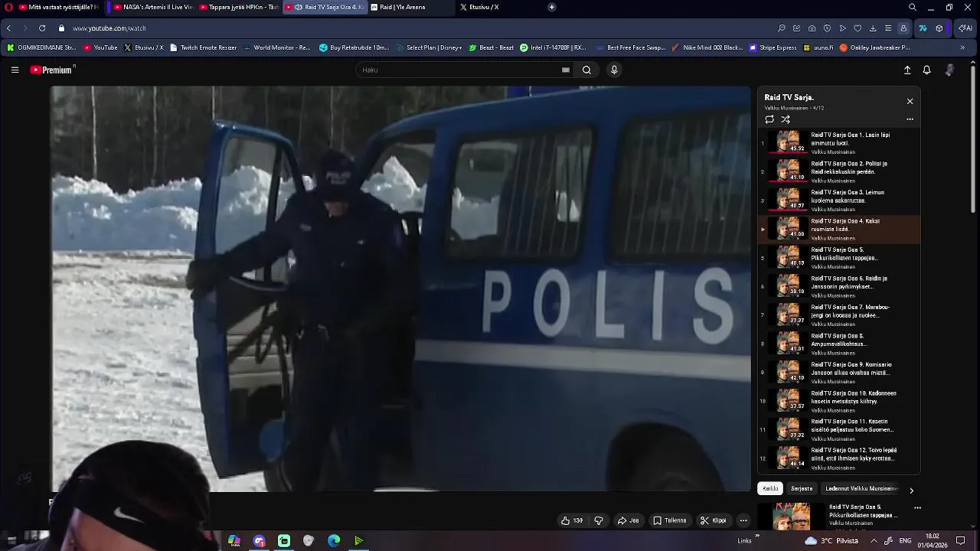Screen dimensions: 980x551
Task: Open the browser downloads icon
Action: click(x=873, y=28)
